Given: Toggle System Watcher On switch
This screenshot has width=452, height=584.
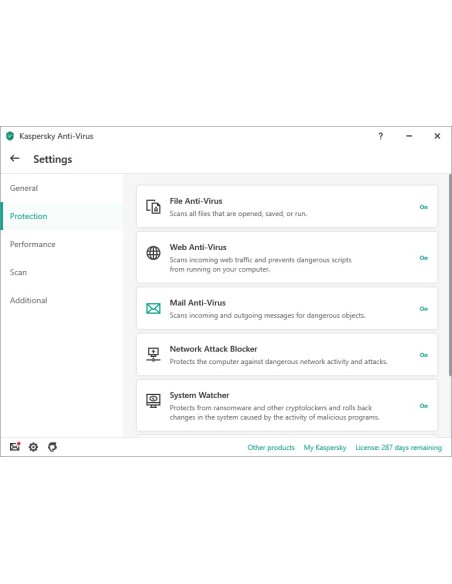Looking at the screenshot, I should point(424,406).
